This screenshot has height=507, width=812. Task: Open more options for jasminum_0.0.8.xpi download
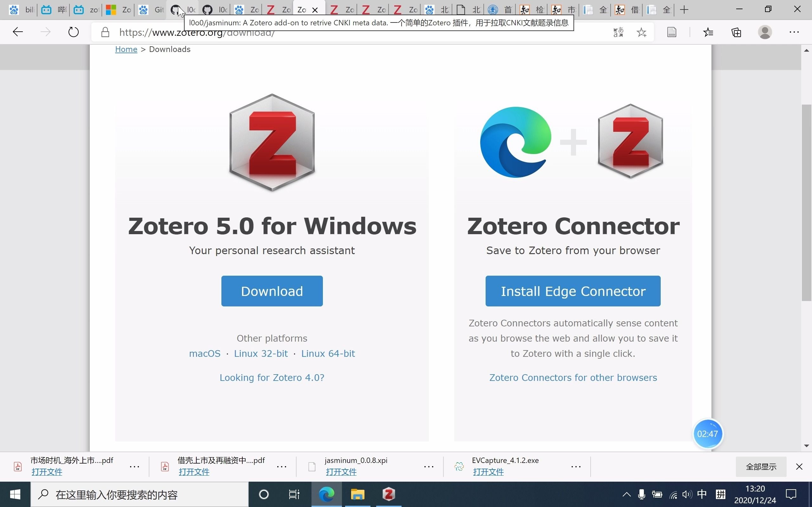click(429, 466)
